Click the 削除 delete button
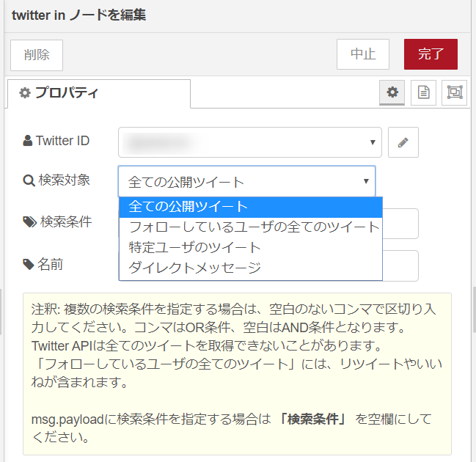Image resolution: width=476 pixels, height=462 pixels. [x=37, y=55]
